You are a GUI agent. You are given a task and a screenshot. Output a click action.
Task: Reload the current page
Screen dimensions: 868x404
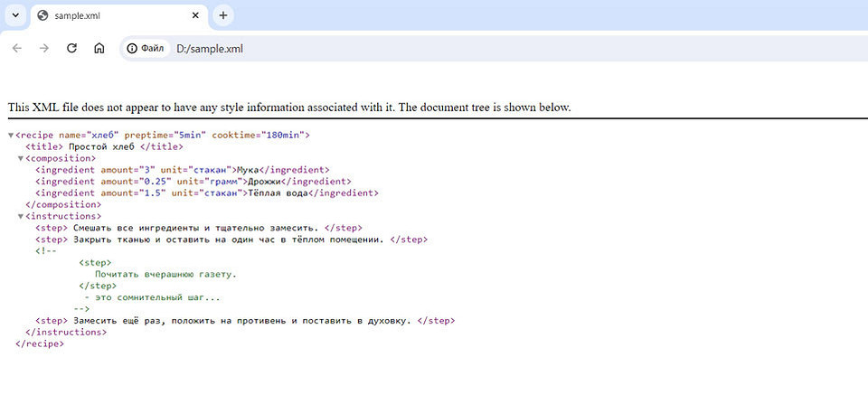click(71, 49)
